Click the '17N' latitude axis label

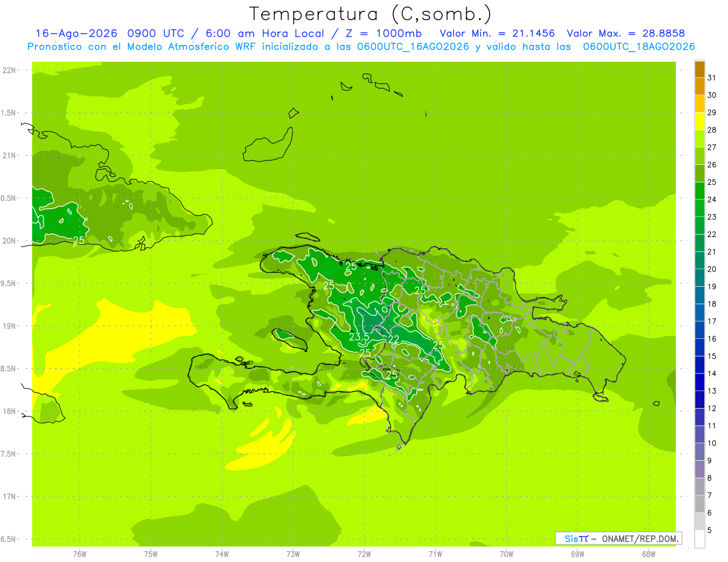[9, 497]
